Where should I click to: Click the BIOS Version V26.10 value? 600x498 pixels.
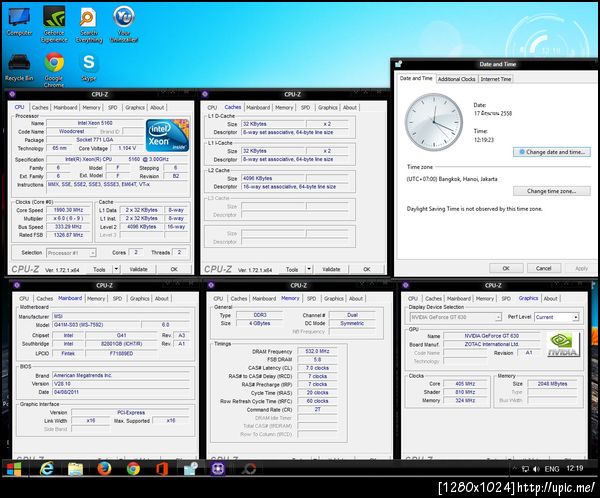121,384
